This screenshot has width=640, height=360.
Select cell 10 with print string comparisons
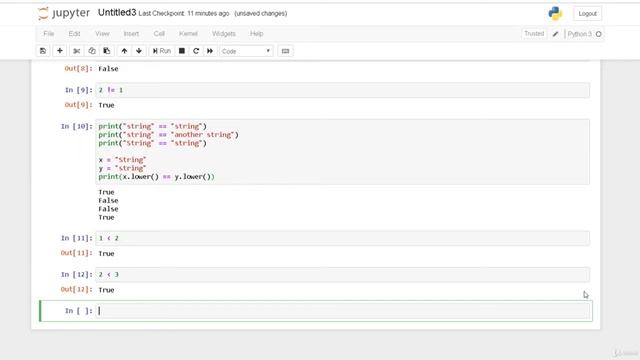343,151
